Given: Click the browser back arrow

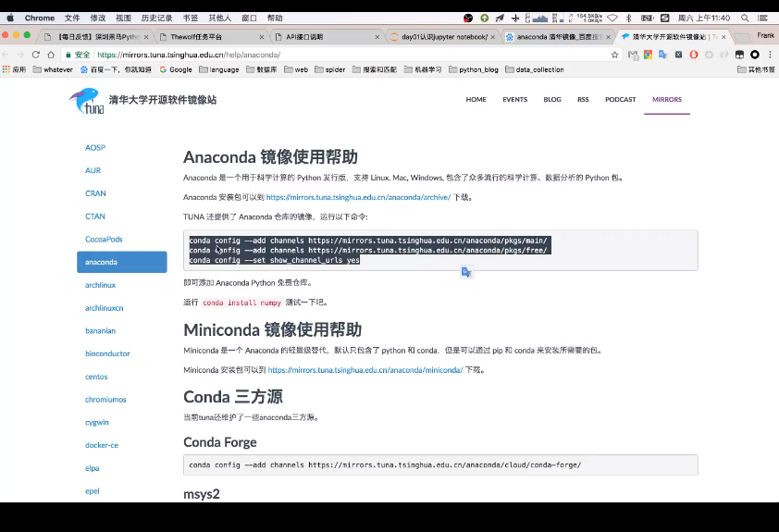Looking at the screenshot, I should tap(6, 55).
